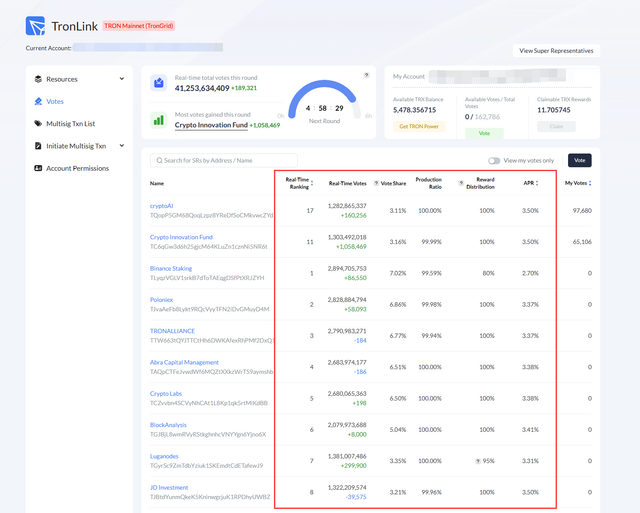This screenshot has width=640, height=513.
Task: Select Resources in the sidebar
Action: 62,79
